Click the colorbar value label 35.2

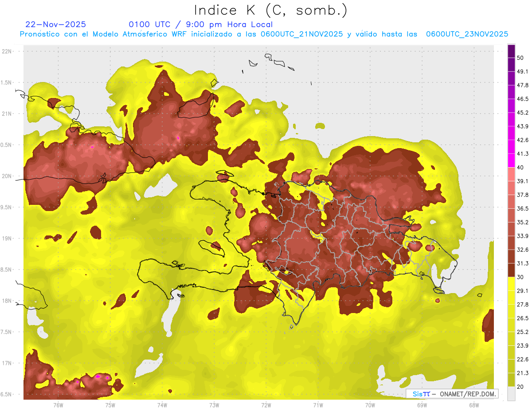[x=523, y=222]
